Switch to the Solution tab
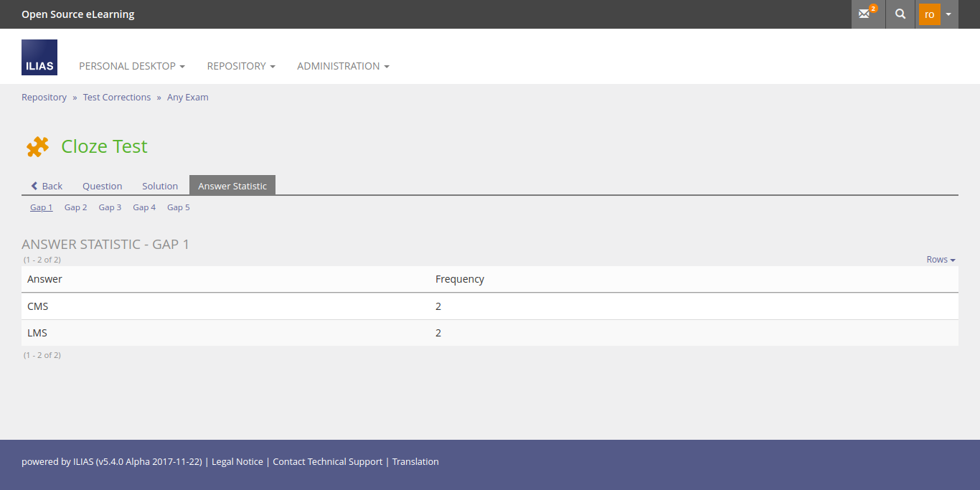This screenshot has width=980, height=490. click(x=160, y=186)
